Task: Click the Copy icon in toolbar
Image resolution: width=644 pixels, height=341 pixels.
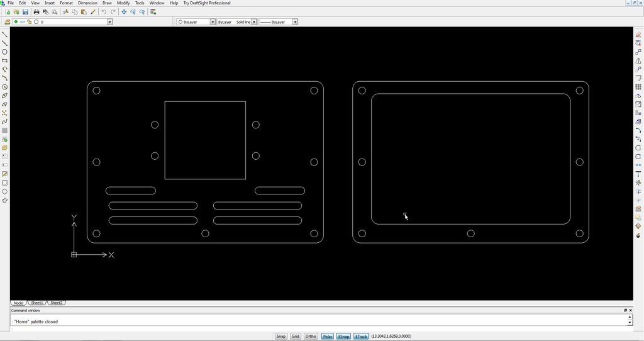Action: click(75, 12)
